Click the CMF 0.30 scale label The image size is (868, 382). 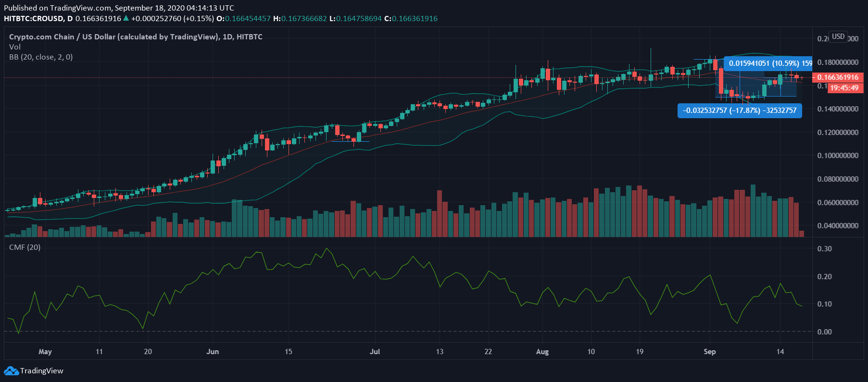point(824,249)
